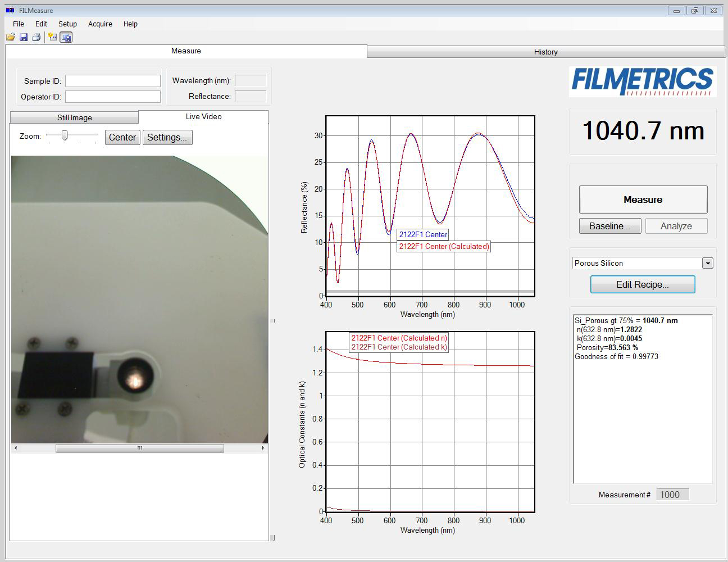
Task: Click the large 1040.7 nm thickness readout
Action: pyautogui.click(x=643, y=131)
